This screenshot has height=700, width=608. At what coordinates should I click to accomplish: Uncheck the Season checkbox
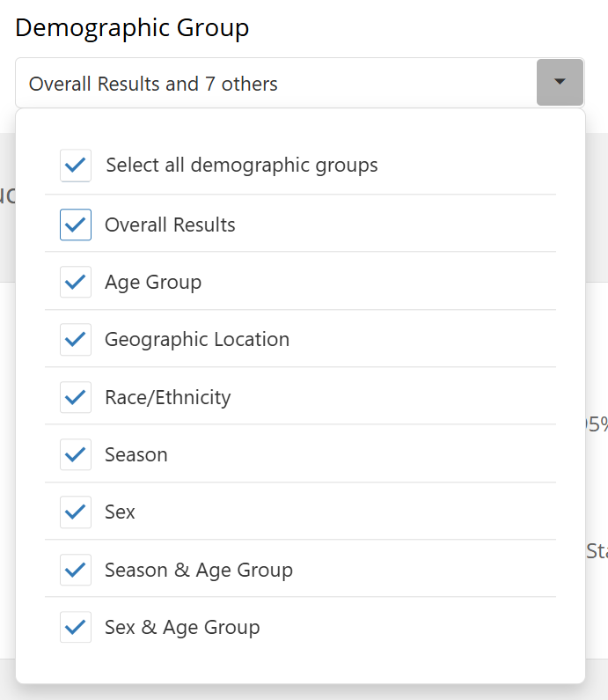click(x=76, y=454)
